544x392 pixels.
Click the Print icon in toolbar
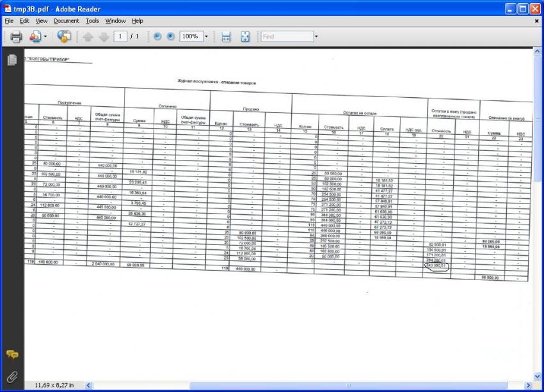click(x=16, y=37)
